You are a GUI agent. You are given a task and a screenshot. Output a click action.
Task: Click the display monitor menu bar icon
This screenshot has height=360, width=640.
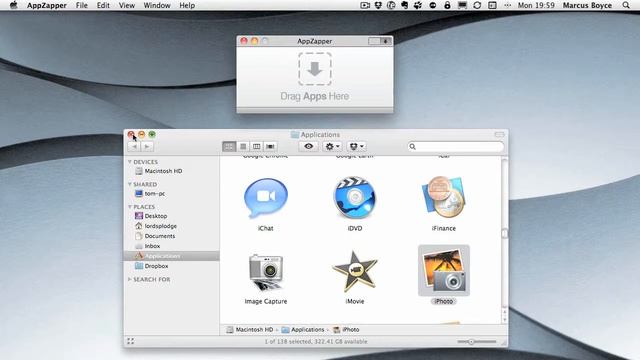462,5
